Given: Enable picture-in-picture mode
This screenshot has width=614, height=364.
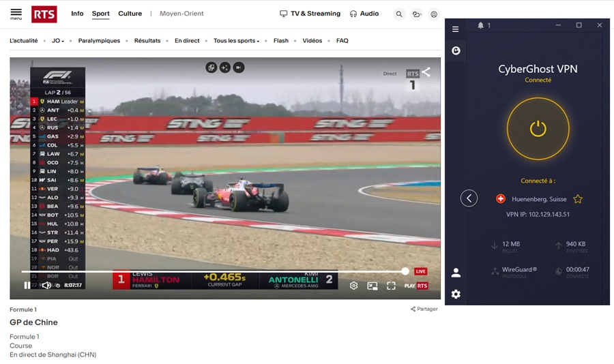Looking at the screenshot, I should (372, 286).
